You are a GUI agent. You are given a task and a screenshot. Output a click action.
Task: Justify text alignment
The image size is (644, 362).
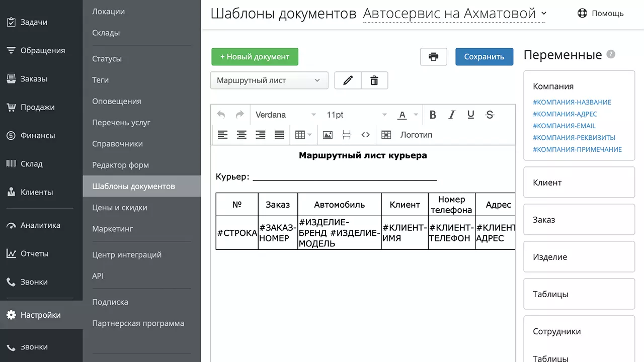coord(280,135)
